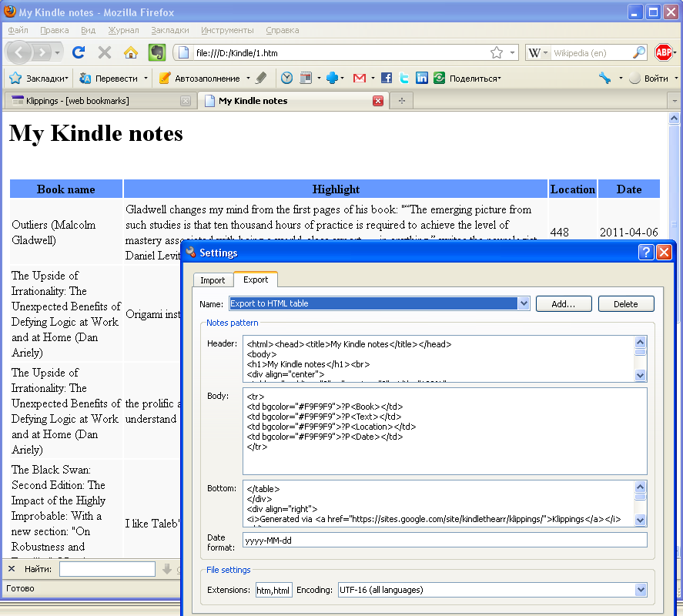The image size is (683, 616).
Task: Click the clock icon in toolbar
Action: (286, 78)
